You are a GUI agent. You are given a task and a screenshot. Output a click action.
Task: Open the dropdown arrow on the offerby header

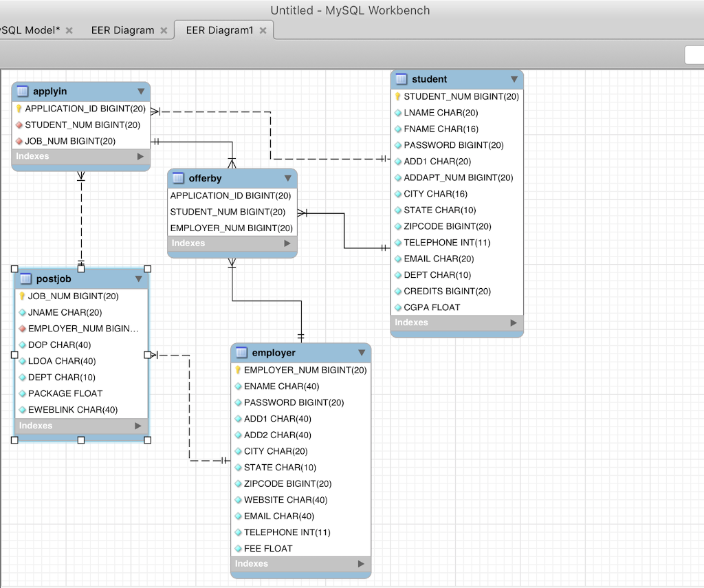pyautogui.click(x=287, y=178)
